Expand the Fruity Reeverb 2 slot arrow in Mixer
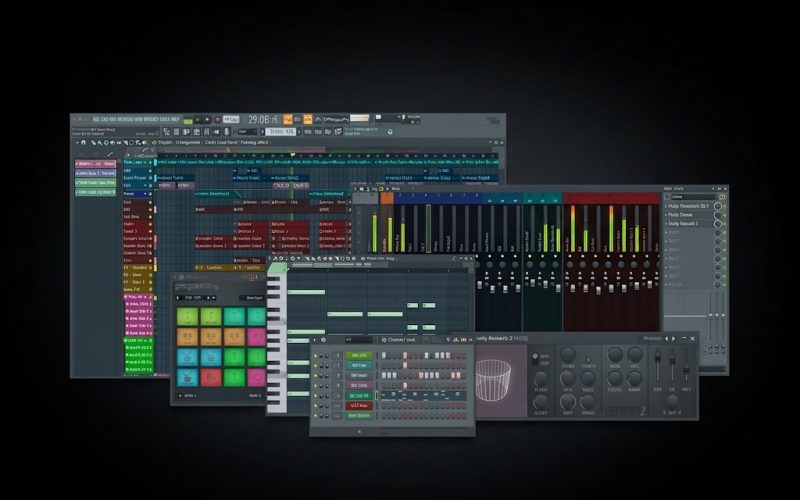 click(x=666, y=223)
